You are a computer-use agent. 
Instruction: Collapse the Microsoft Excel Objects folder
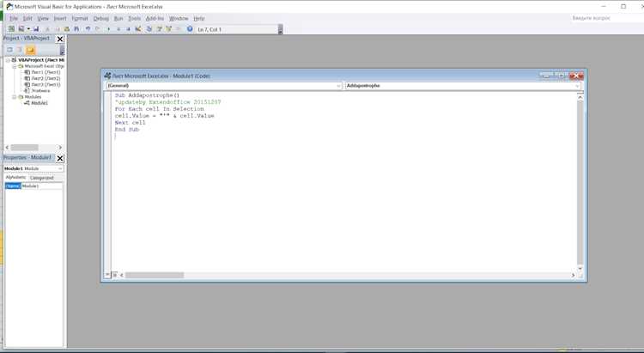14,66
